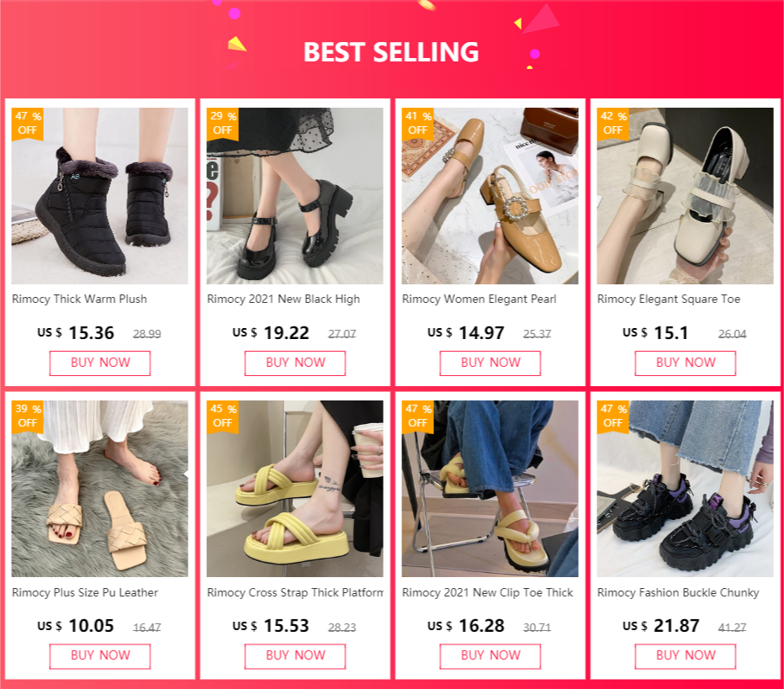This screenshot has height=689, width=784.
Task: Click BUY NOW for Rimocy Elegant Square Toe
Action: 686,363
